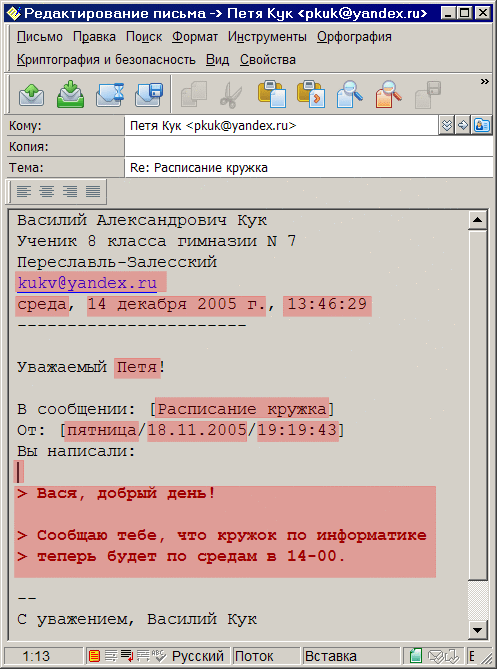This screenshot has width=497, height=669.
Task: Click into the Копия input field
Action: [x=309, y=147]
